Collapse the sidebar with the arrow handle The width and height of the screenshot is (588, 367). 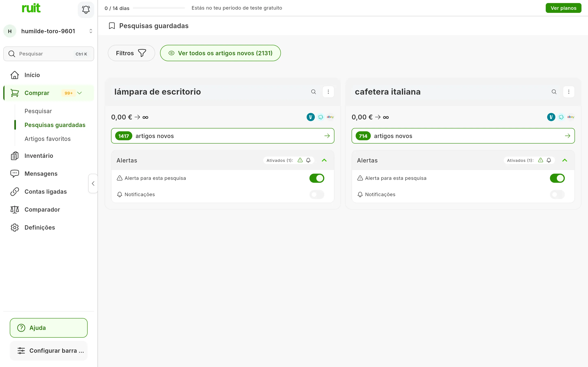(93, 183)
